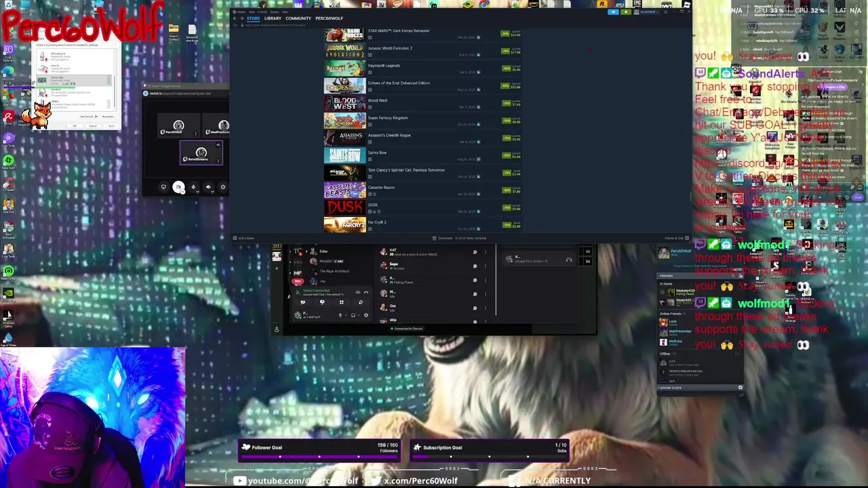This screenshot has height=488, width=868.
Task: Toggle Discord camera in voice panel
Action: click(302, 302)
